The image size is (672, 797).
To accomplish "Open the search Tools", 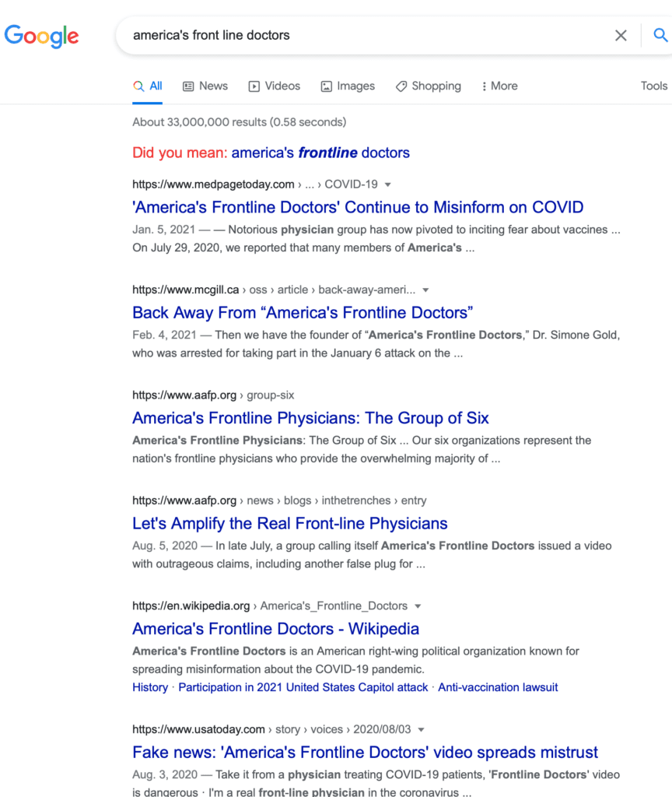I will click(653, 86).
